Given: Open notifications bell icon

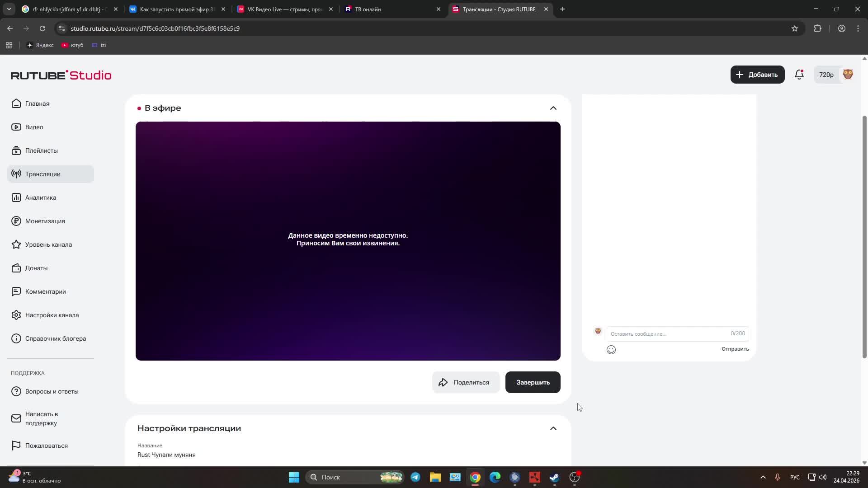Looking at the screenshot, I should pos(799,75).
